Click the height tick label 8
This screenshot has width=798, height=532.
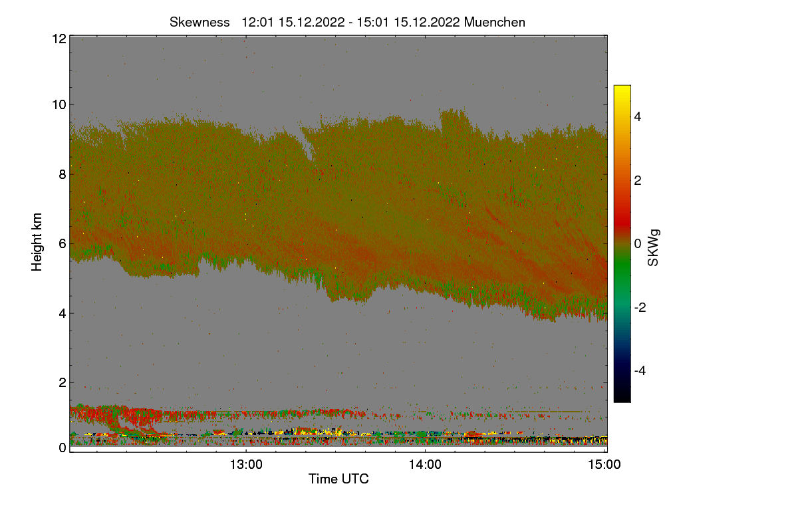(63, 174)
